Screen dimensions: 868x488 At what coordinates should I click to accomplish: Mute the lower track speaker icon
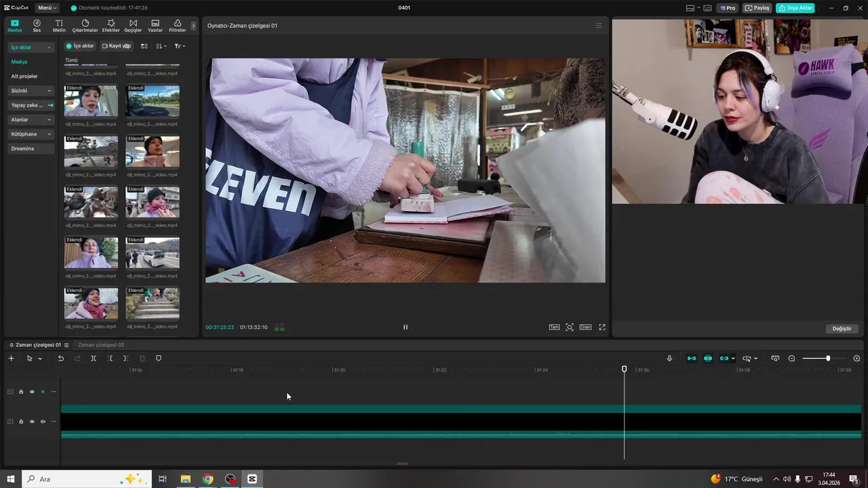click(43, 422)
